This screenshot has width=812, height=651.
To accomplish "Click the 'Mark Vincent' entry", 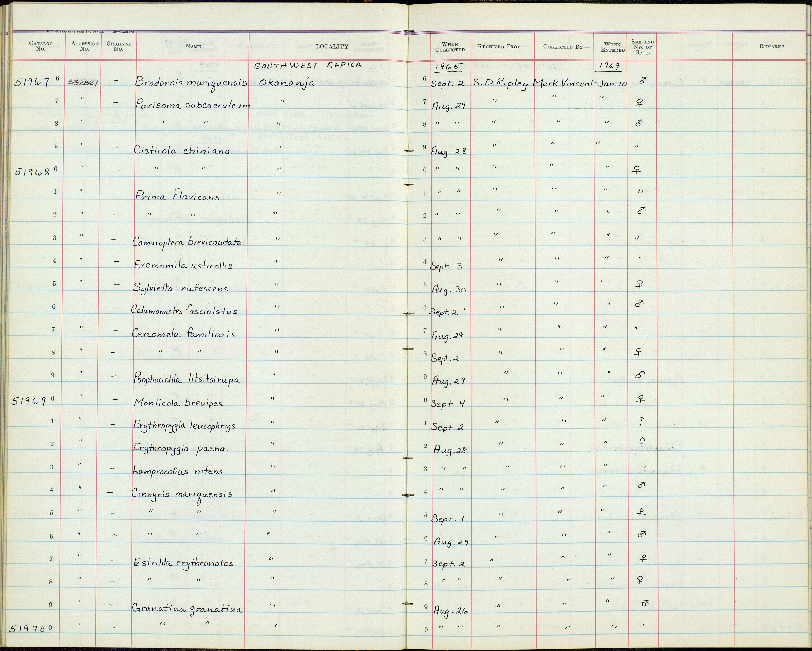I will [563, 83].
